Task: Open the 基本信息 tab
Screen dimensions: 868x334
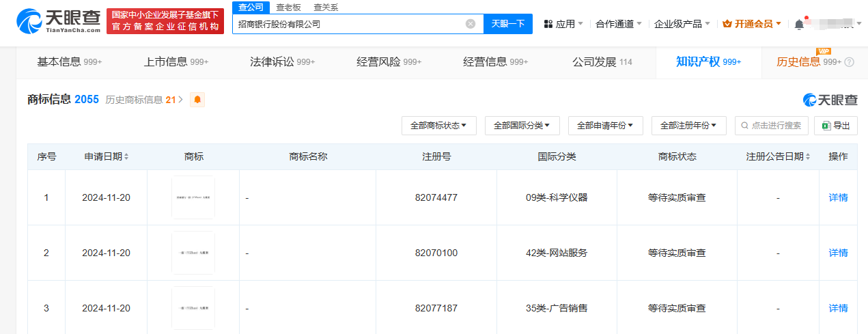Action: (70, 62)
